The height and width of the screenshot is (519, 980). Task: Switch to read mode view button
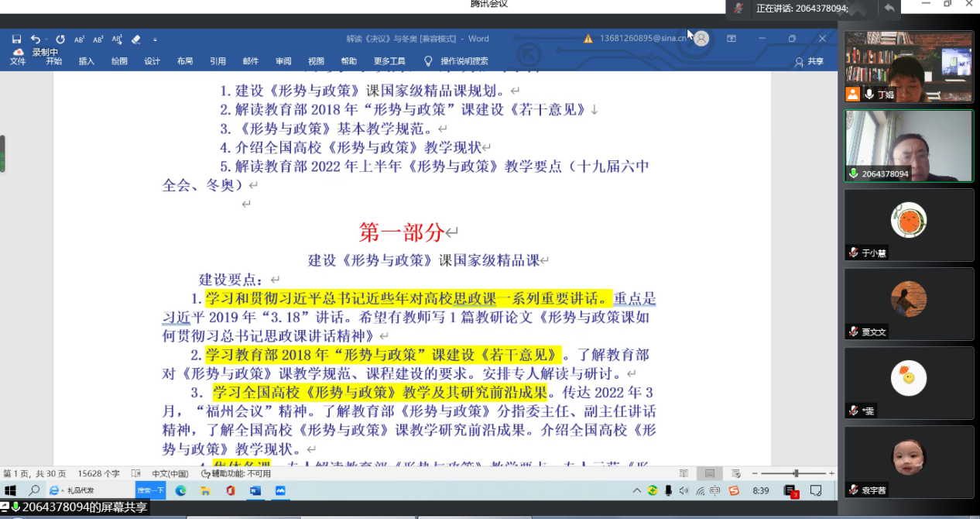click(x=684, y=473)
